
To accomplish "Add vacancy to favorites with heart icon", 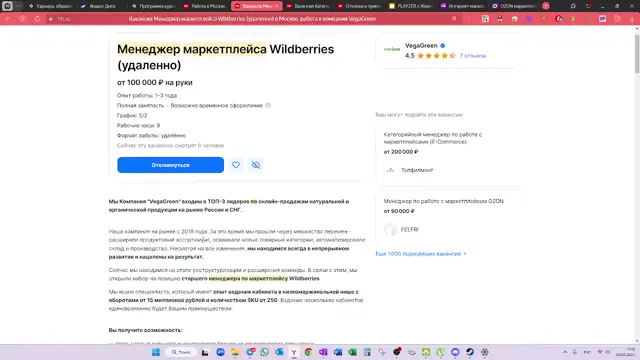I will click(x=236, y=165).
